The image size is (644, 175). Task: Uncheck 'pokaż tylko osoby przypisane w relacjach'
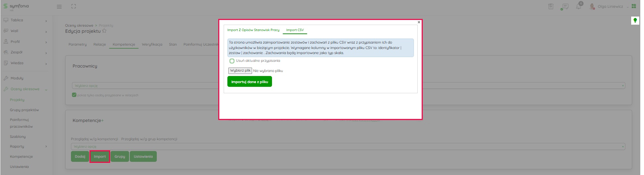tap(74, 95)
